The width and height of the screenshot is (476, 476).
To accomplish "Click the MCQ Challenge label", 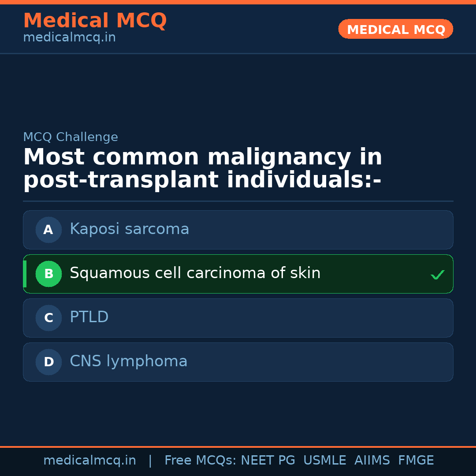I will click(71, 137).
